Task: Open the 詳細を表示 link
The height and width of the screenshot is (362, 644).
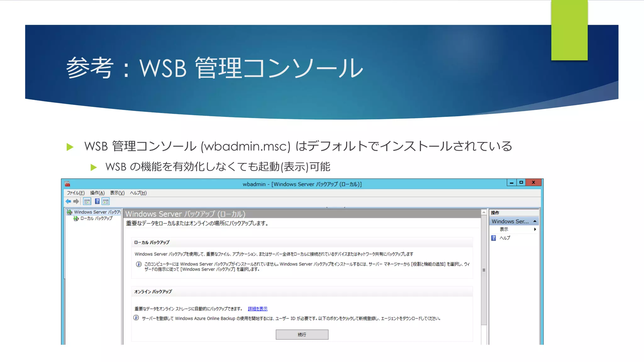Action: 258,309
